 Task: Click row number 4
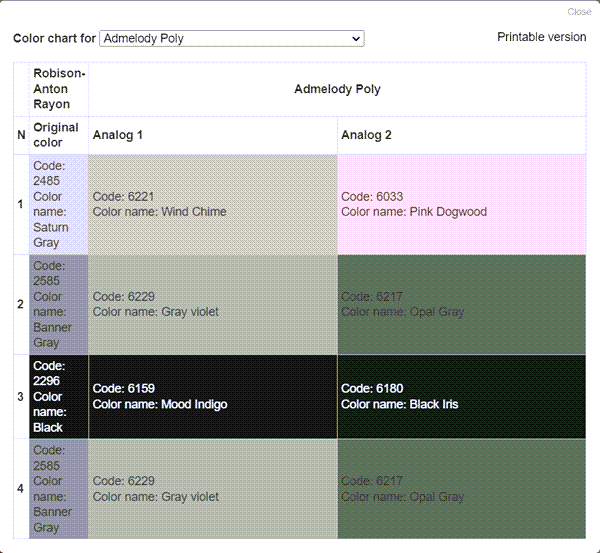tap(21, 489)
